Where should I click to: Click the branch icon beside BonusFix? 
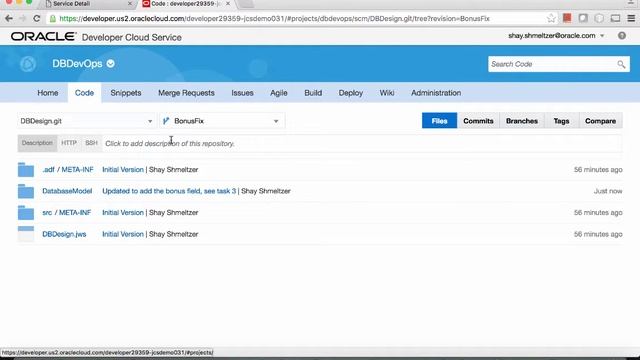pyautogui.click(x=166, y=121)
